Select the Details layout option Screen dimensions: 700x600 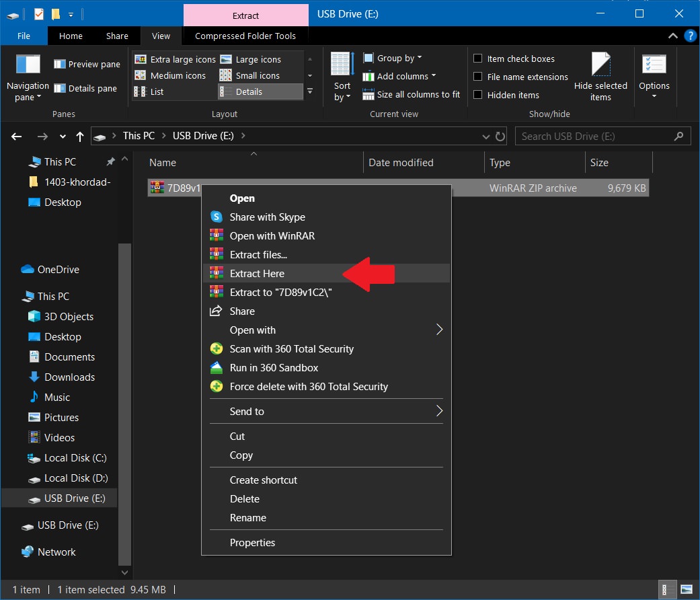(x=260, y=91)
